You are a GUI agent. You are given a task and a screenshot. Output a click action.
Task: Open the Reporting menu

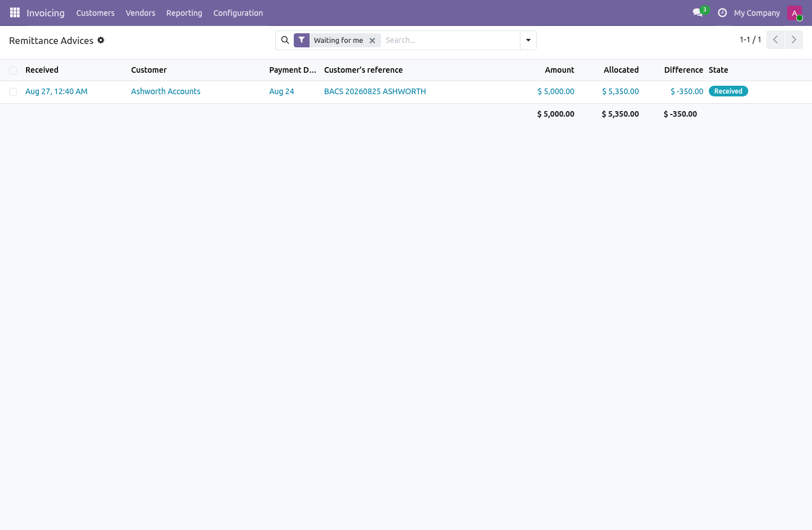pos(184,13)
